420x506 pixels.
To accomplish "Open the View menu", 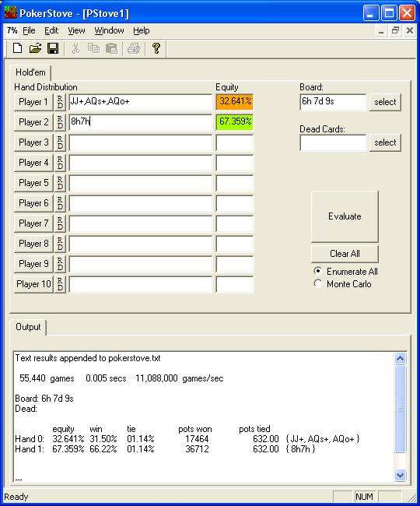I will [76, 30].
